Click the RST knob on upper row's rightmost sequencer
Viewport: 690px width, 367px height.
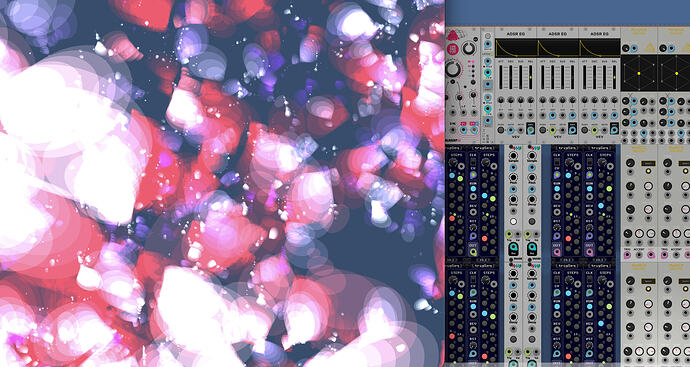click(x=590, y=227)
